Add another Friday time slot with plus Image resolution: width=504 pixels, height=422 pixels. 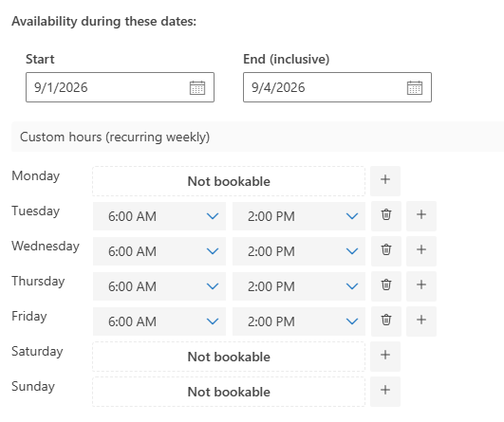point(421,321)
